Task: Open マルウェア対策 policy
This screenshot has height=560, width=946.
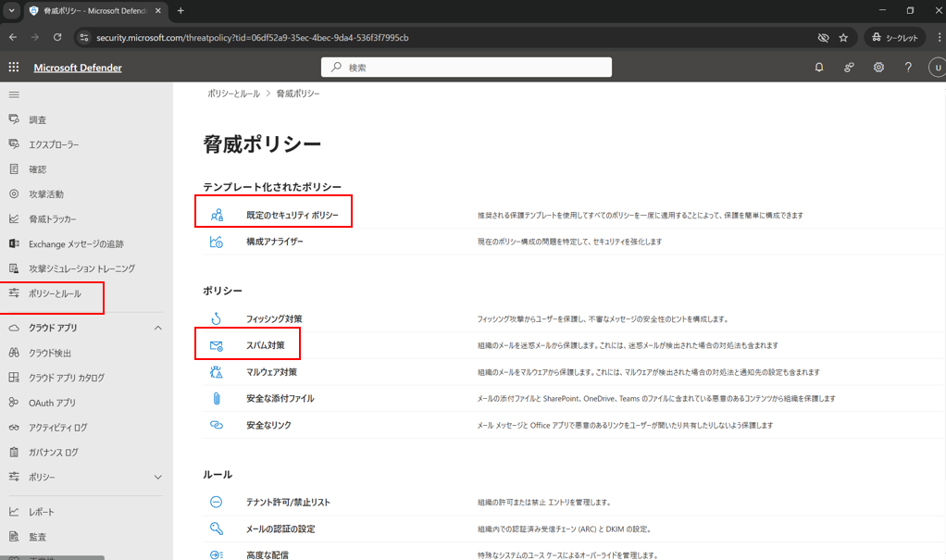Action: coord(271,372)
